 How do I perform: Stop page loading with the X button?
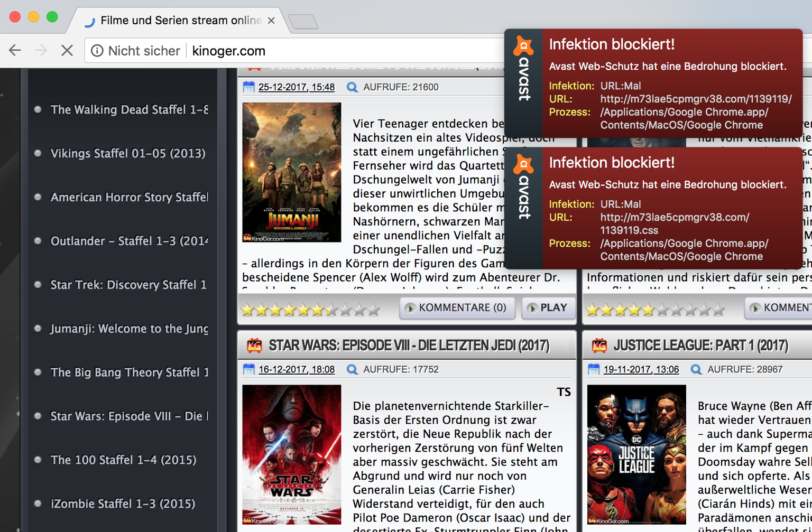point(67,51)
